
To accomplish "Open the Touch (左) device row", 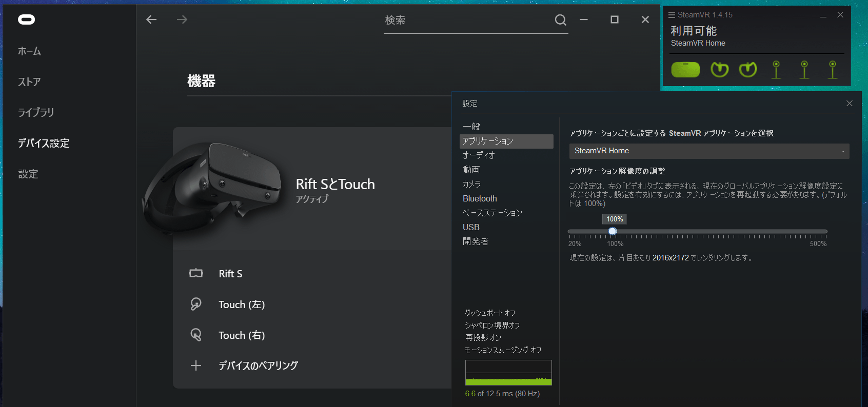I will (x=312, y=304).
